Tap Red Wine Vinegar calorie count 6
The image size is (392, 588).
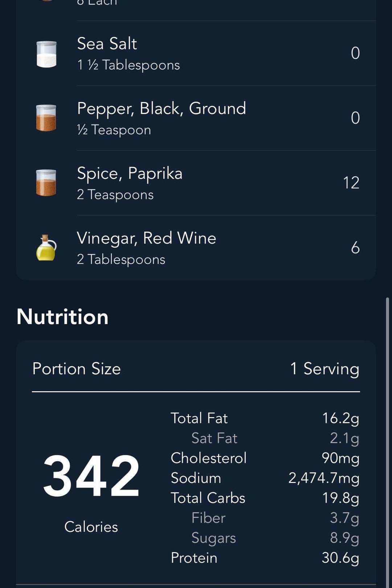[355, 248]
